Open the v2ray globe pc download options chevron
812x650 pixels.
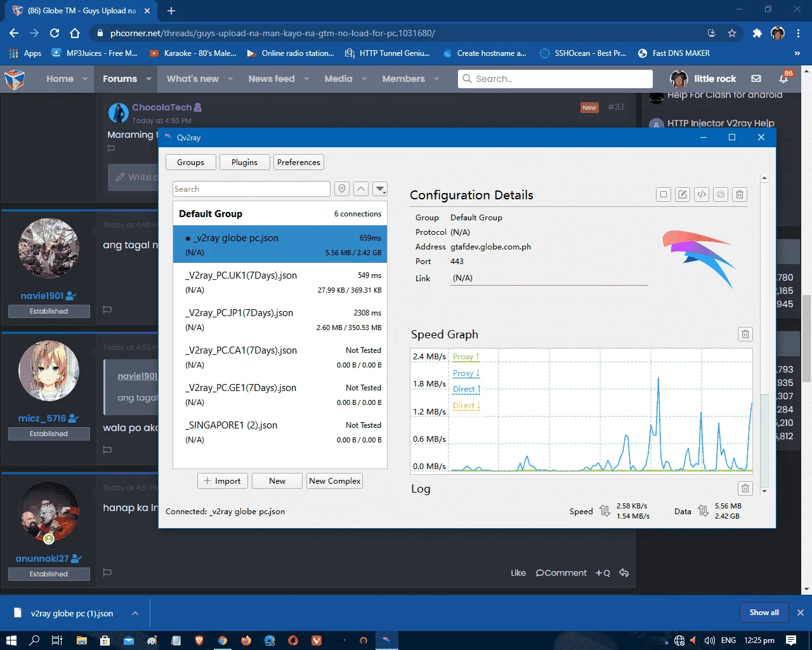click(135, 613)
